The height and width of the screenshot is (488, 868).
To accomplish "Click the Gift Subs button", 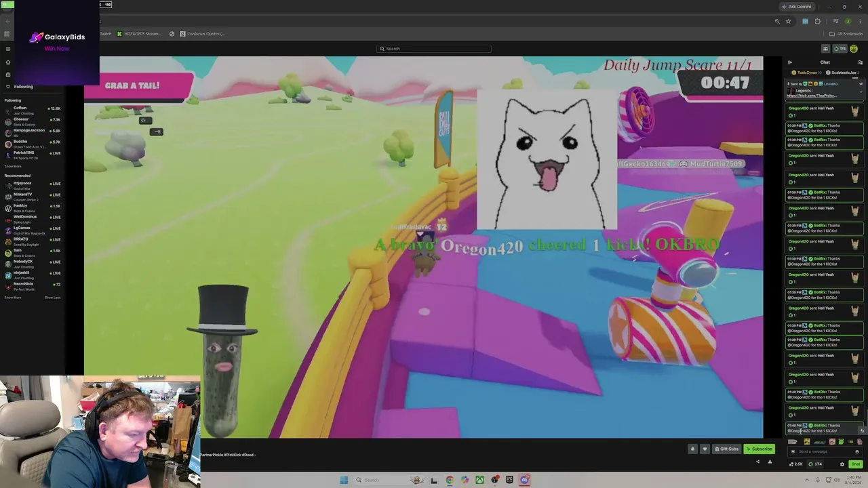I will pos(726,449).
